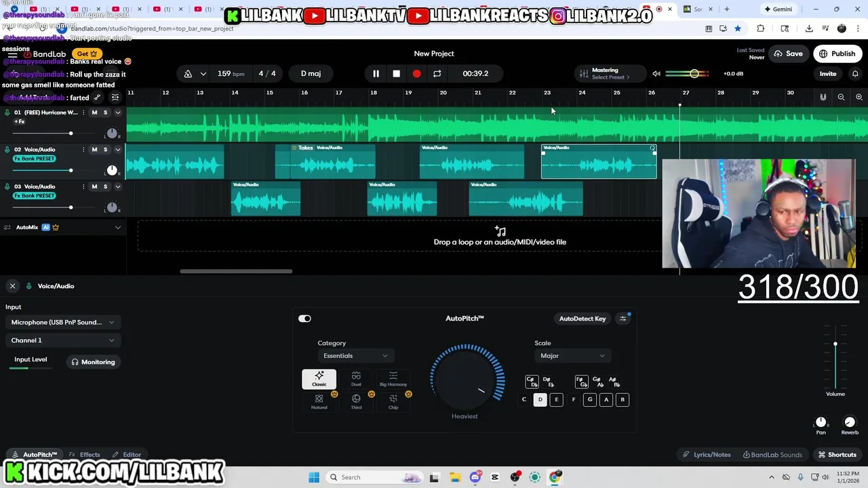
Task: Open the Lyrics/Notes panel
Action: (707, 455)
